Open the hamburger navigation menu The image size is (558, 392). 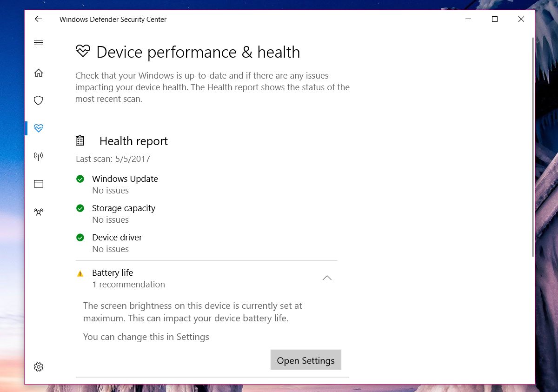coord(39,43)
